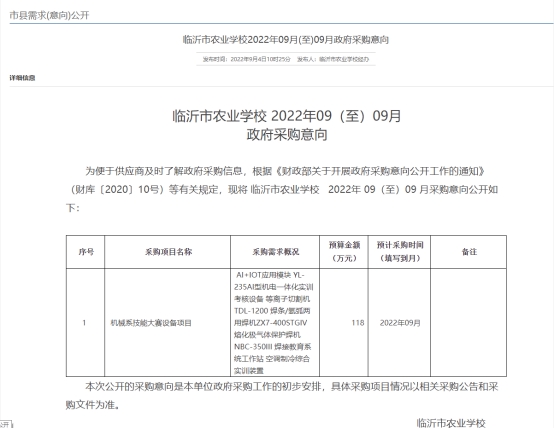
Task: Click the text 财库〔2020〕10号
Action: pos(117,190)
